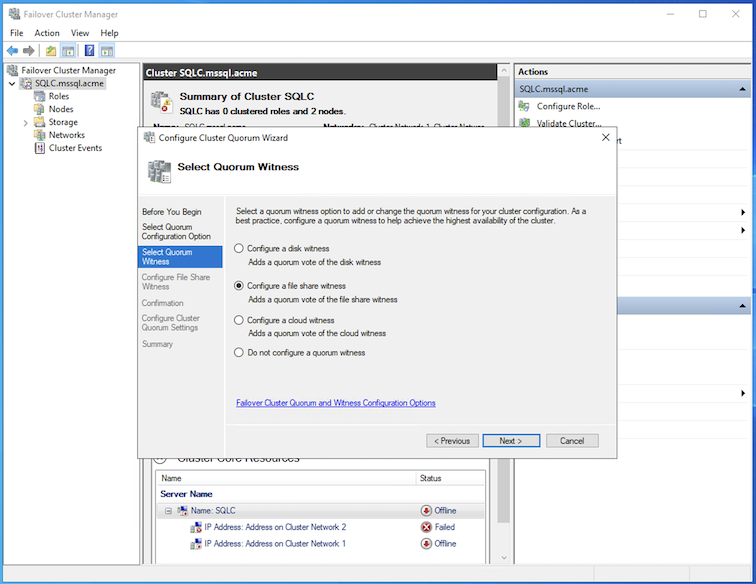Image resolution: width=756 pixels, height=584 pixels.
Task: Select Do not configure a quorum witness
Action: point(239,353)
